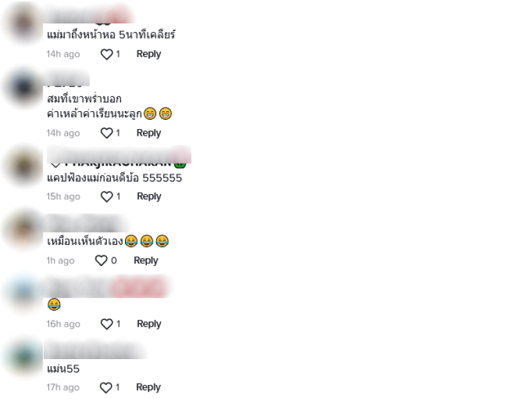Open avatar of the 15h ago commenter
Viewport: 532px width, 399px height.
coord(23,166)
